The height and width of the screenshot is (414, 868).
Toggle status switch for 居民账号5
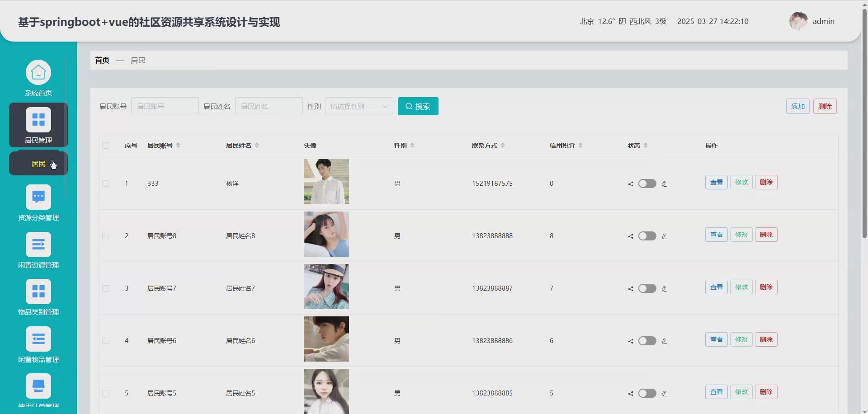click(647, 393)
